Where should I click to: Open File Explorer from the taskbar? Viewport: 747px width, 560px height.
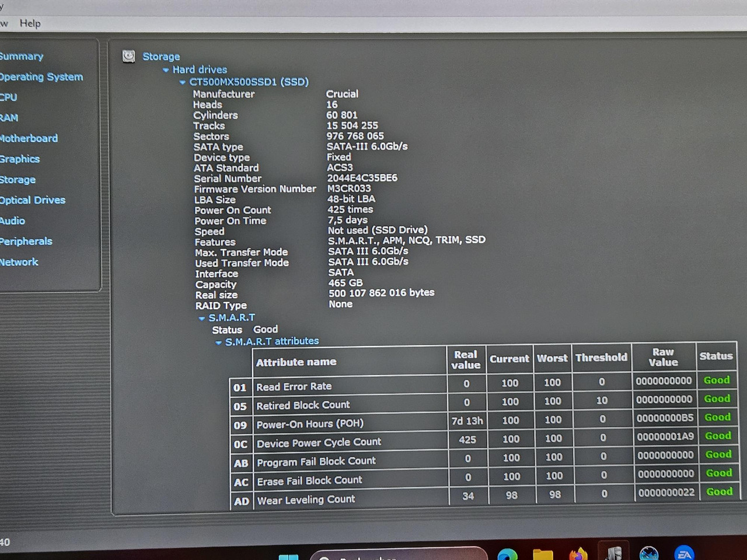pyautogui.click(x=543, y=554)
